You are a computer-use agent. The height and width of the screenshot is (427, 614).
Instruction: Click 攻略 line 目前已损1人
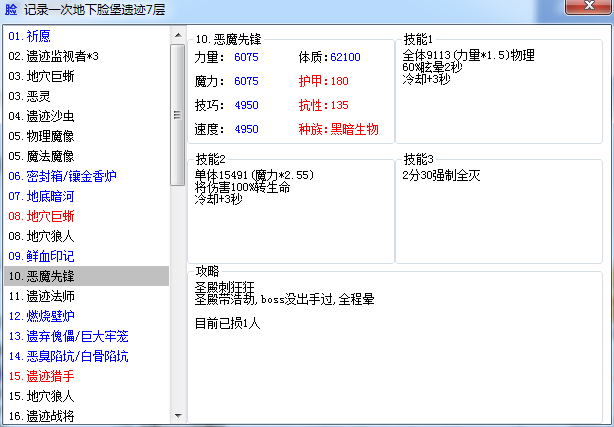click(228, 324)
